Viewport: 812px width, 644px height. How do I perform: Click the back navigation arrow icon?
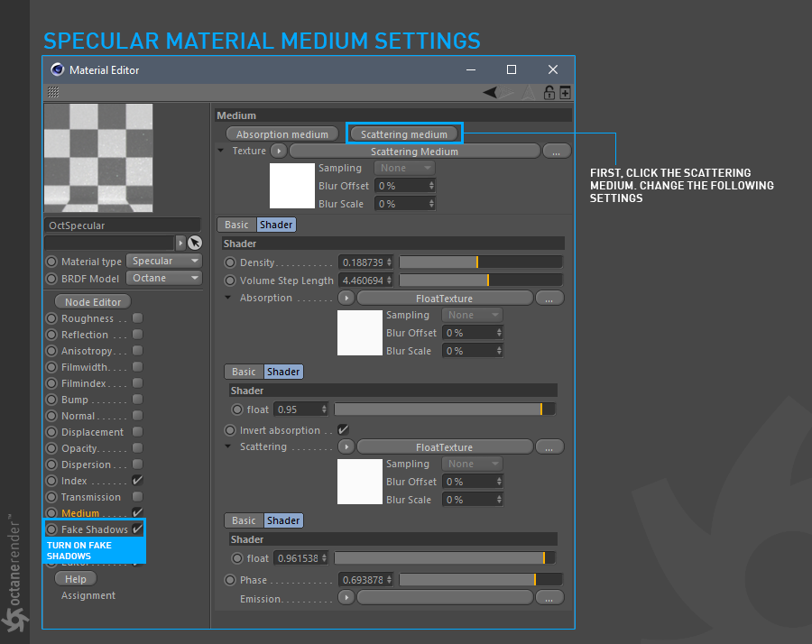(490, 93)
